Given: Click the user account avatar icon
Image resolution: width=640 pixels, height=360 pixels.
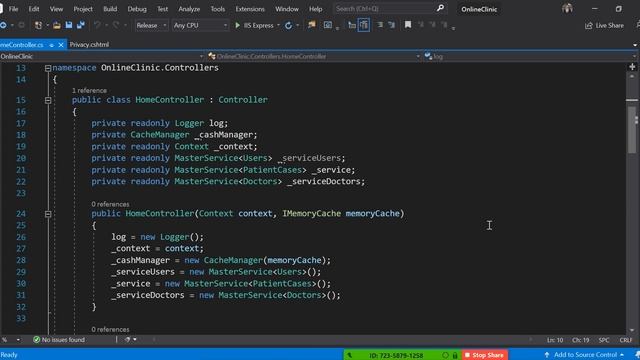Looking at the screenshot, I should point(567,8).
